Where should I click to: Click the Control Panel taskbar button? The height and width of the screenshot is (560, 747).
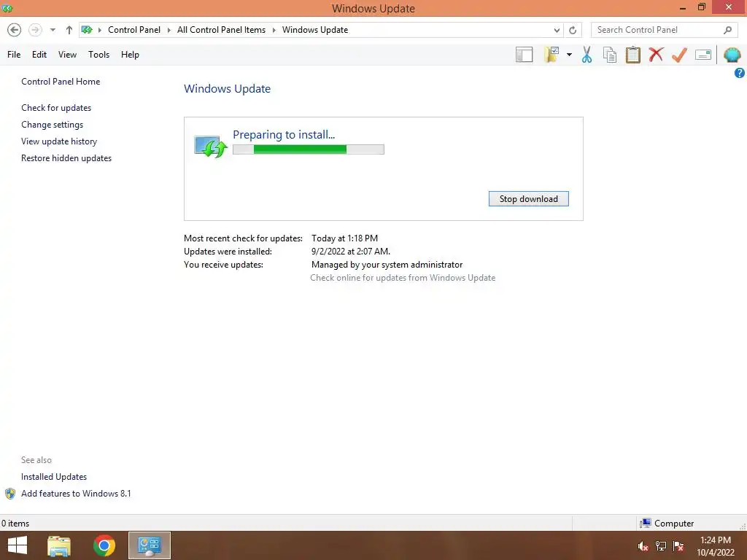tap(149, 545)
